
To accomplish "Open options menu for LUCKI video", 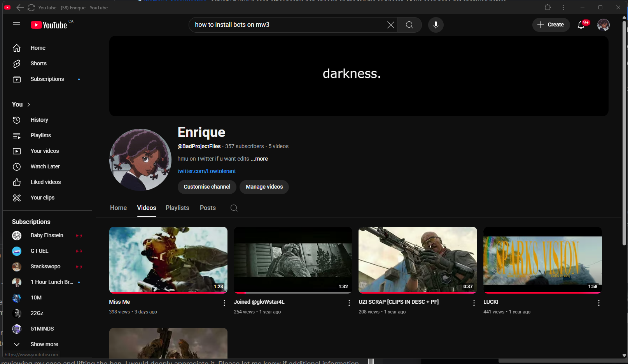I will click(599, 303).
